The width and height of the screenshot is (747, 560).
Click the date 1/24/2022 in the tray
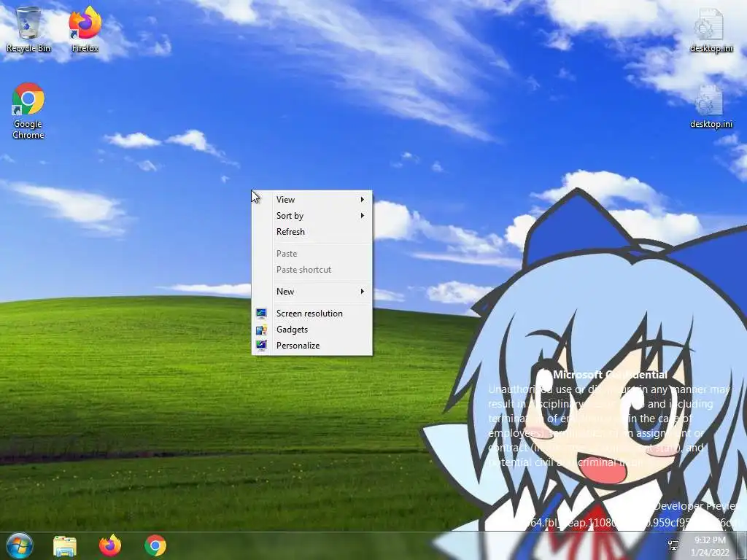(x=710, y=553)
